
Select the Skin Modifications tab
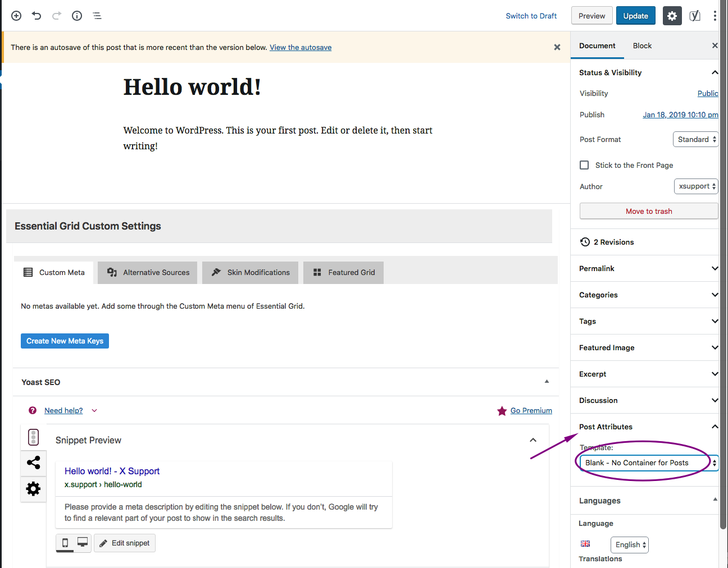click(x=250, y=272)
